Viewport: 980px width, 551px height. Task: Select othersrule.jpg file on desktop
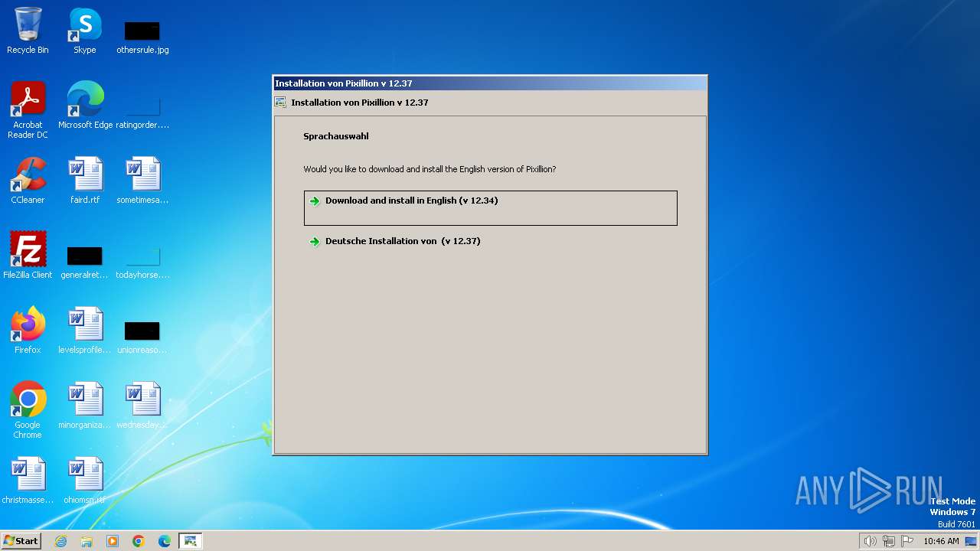[142, 37]
